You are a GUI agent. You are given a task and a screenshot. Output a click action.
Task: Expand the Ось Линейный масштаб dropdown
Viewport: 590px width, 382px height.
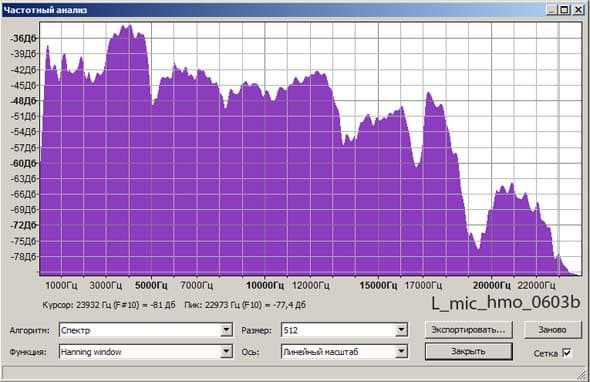click(344, 352)
